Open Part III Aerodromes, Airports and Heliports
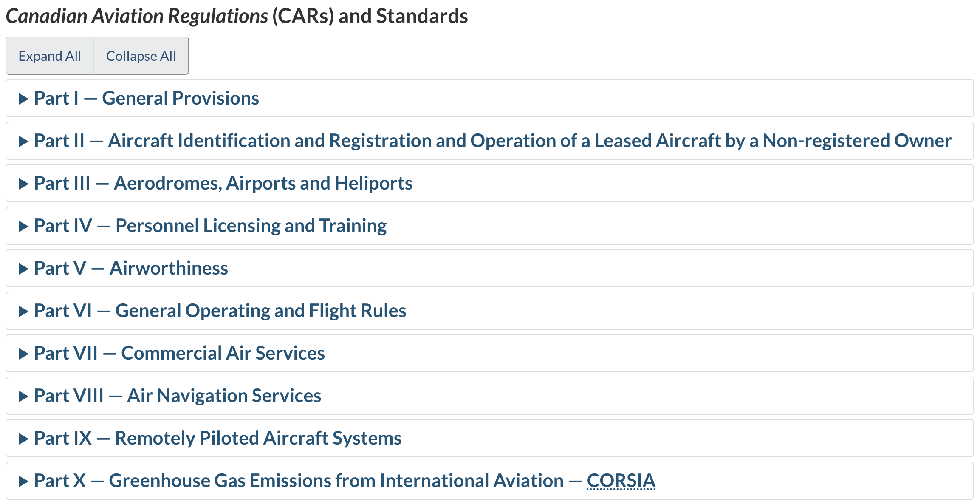980x504 pixels. 223,183
